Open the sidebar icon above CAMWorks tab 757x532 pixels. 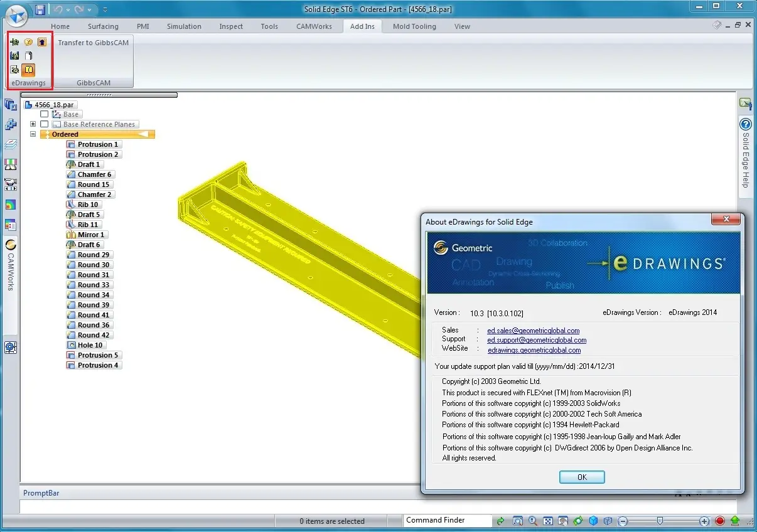11,225
